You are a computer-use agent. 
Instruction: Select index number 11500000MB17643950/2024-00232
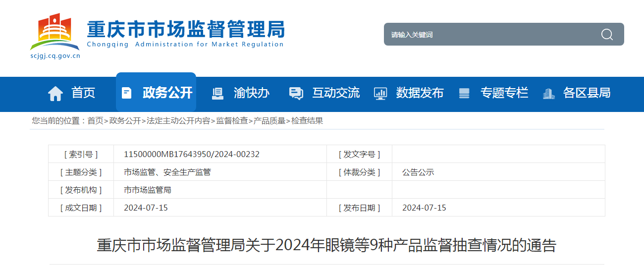pyautogui.click(x=192, y=154)
